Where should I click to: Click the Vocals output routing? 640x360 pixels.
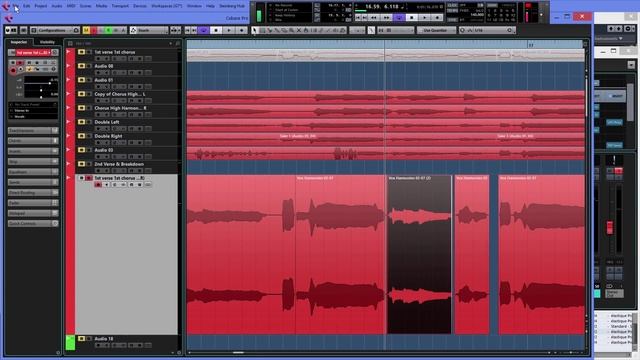(x=33, y=116)
